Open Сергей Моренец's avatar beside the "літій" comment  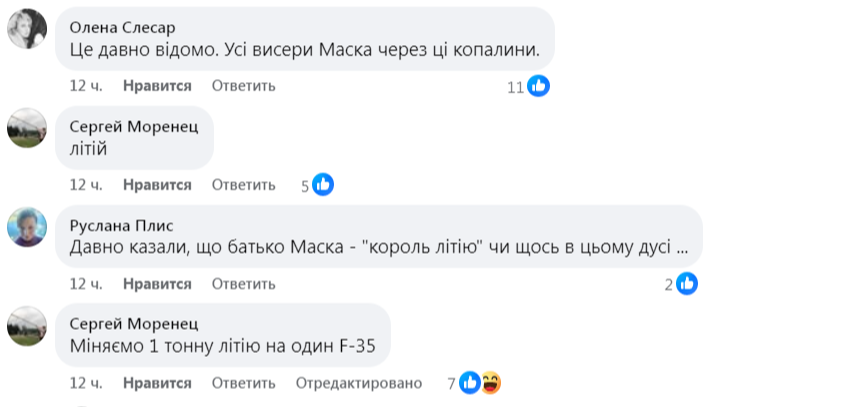pos(27,128)
